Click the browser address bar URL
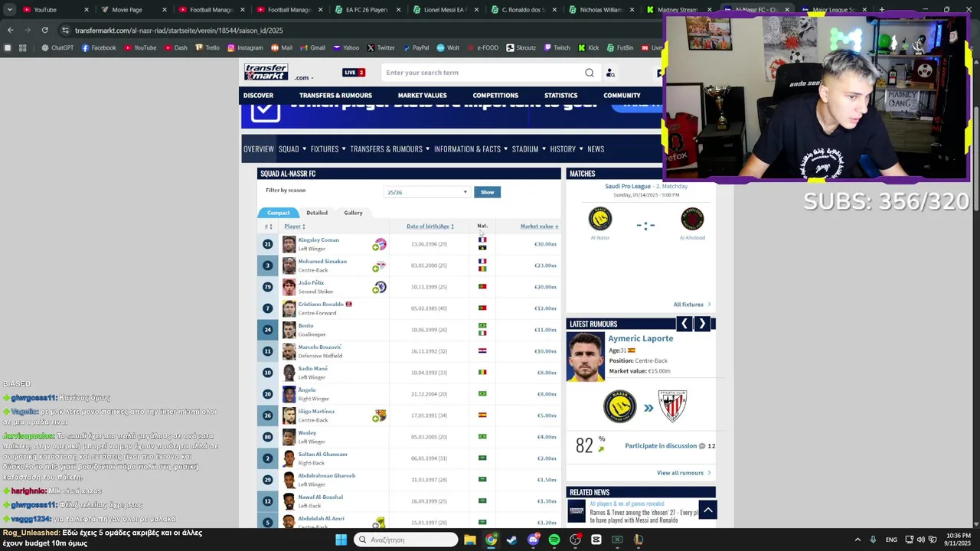This screenshot has height=551, width=980. tap(179, 31)
